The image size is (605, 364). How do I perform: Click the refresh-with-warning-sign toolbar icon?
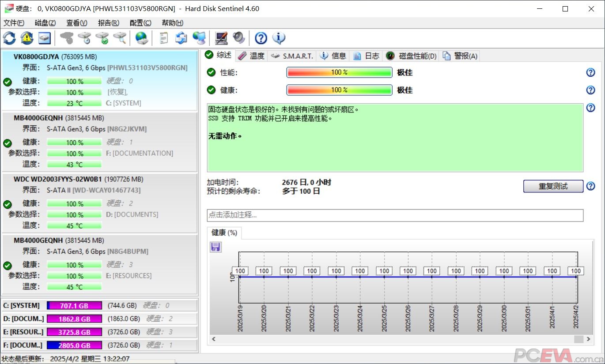coord(27,38)
